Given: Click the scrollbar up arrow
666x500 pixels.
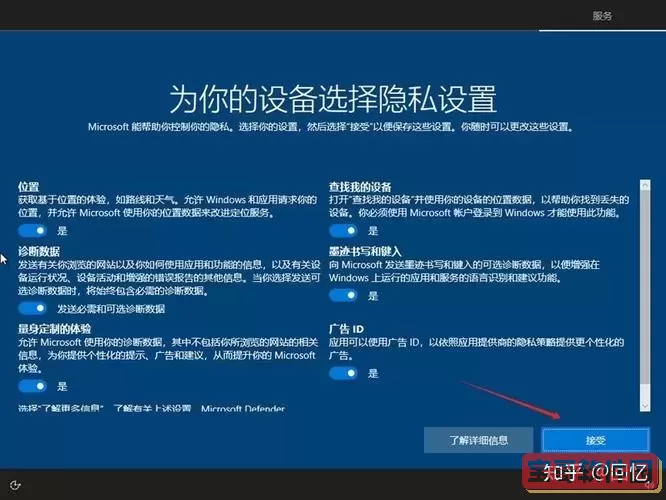Looking at the screenshot, I should [645, 185].
